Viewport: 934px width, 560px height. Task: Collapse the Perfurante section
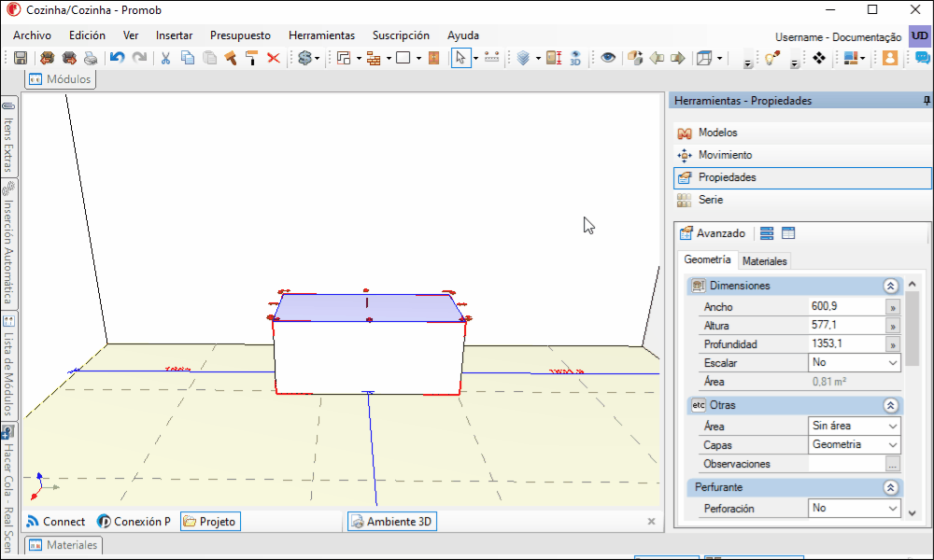point(890,487)
